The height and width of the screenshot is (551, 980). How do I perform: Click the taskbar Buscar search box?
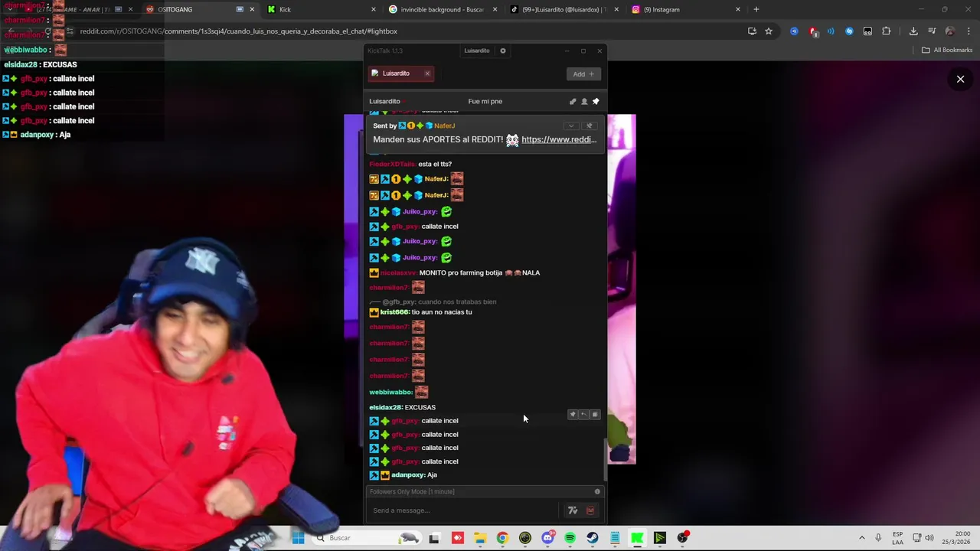pyautogui.click(x=367, y=538)
